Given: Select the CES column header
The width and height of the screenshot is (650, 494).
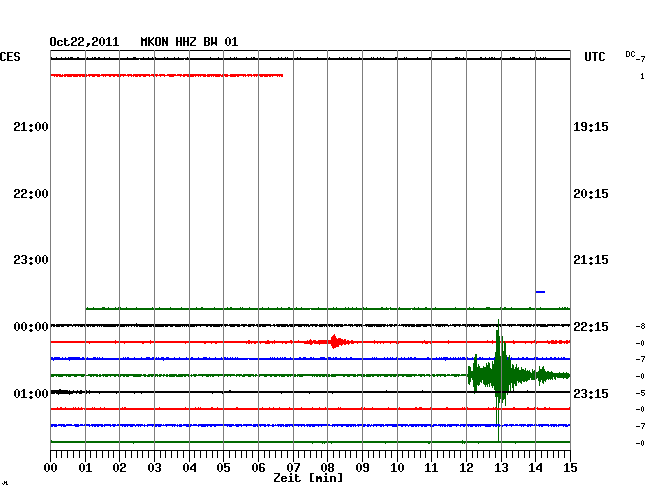Looking at the screenshot, I should pos(10,57).
